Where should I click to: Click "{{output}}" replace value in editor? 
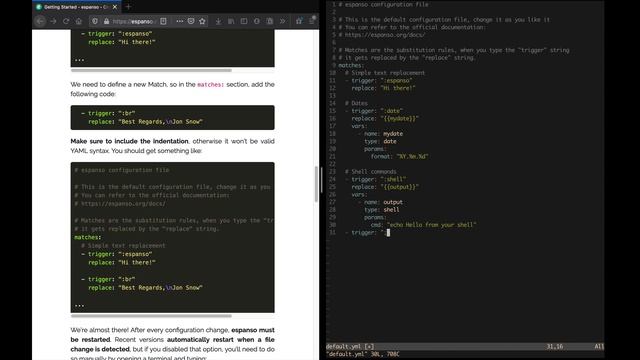pyautogui.click(x=400, y=187)
